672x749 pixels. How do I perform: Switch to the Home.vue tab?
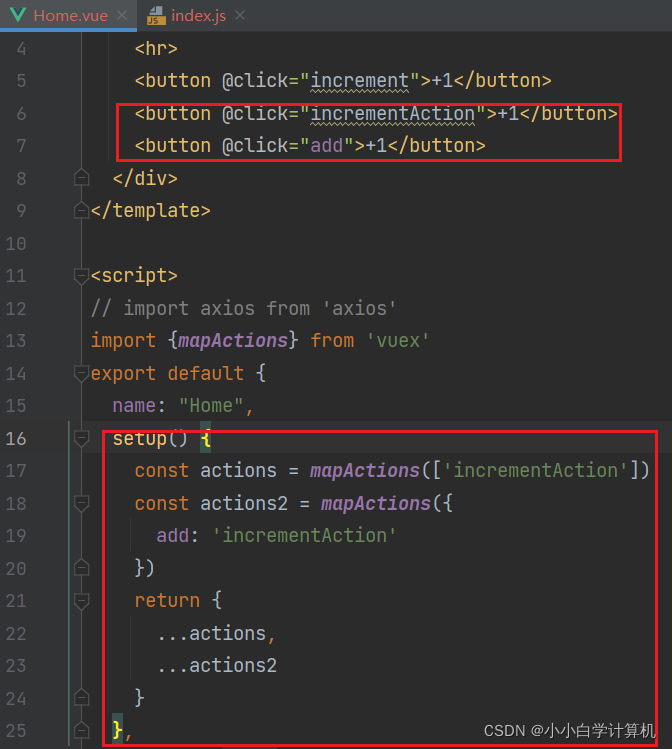(x=68, y=15)
